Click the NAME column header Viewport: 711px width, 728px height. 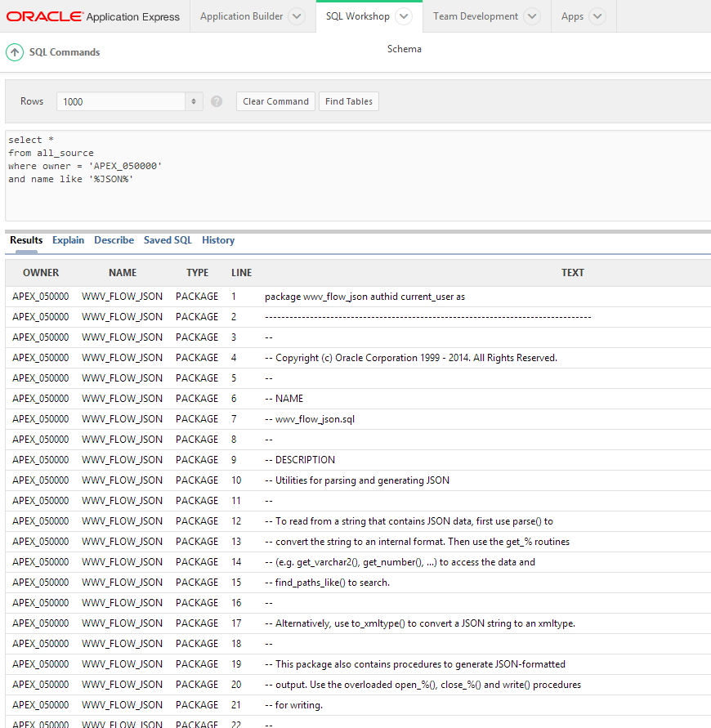tap(123, 273)
